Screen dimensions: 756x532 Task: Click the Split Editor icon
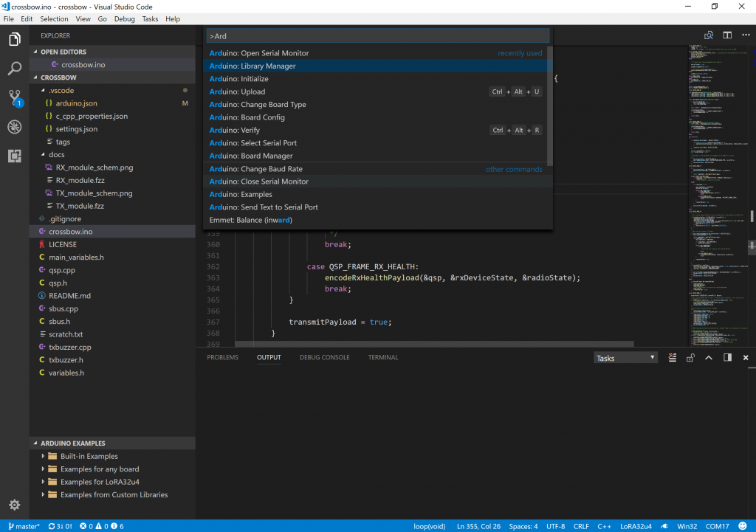728,35
